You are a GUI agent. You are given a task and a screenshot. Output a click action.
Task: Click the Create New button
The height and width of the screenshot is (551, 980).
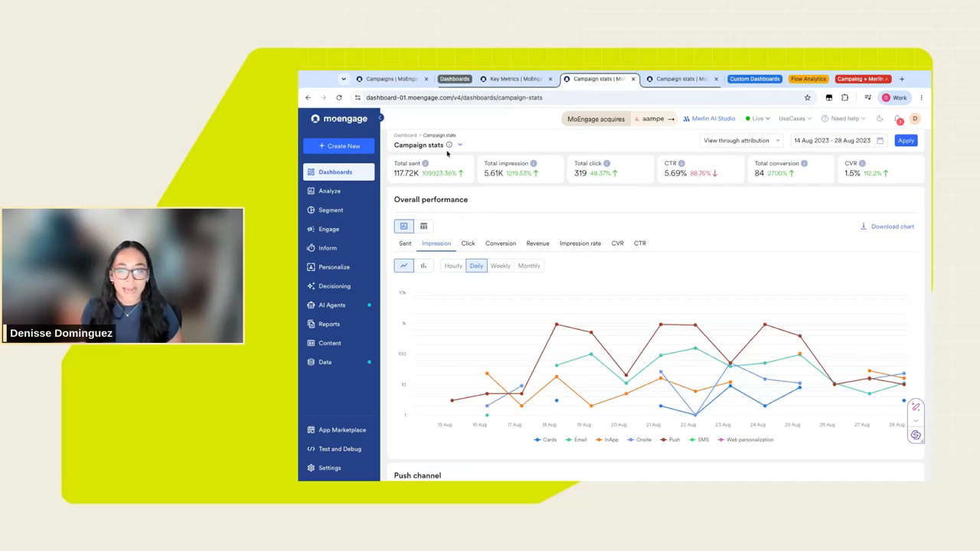[339, 146]
